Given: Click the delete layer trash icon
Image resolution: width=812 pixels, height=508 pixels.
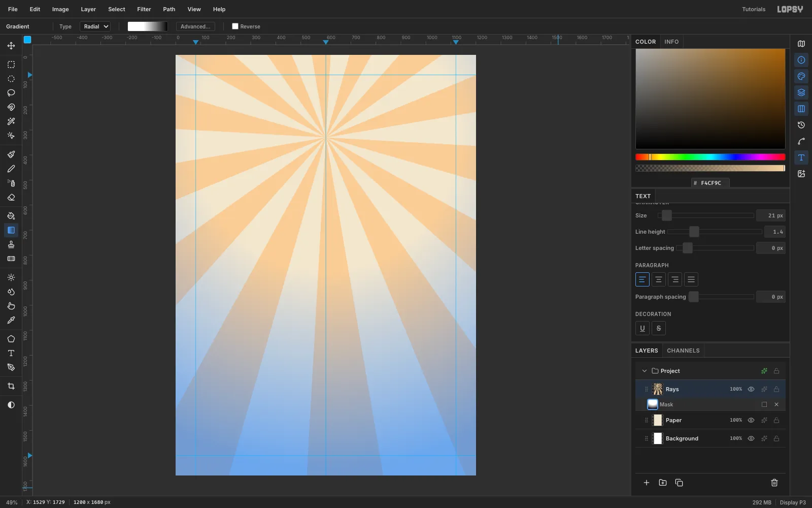Looking at the screenshot, I should click(774, 483).
